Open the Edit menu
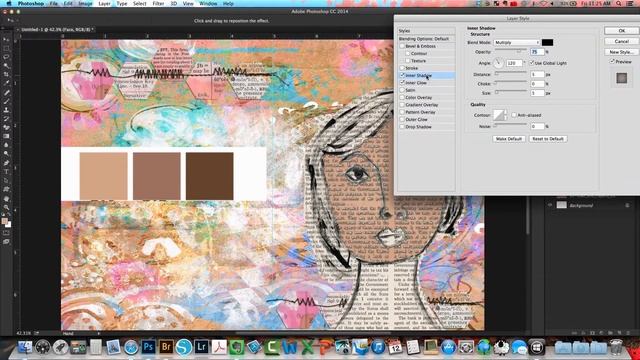This screenshot has width=640, height=360. 68,4
